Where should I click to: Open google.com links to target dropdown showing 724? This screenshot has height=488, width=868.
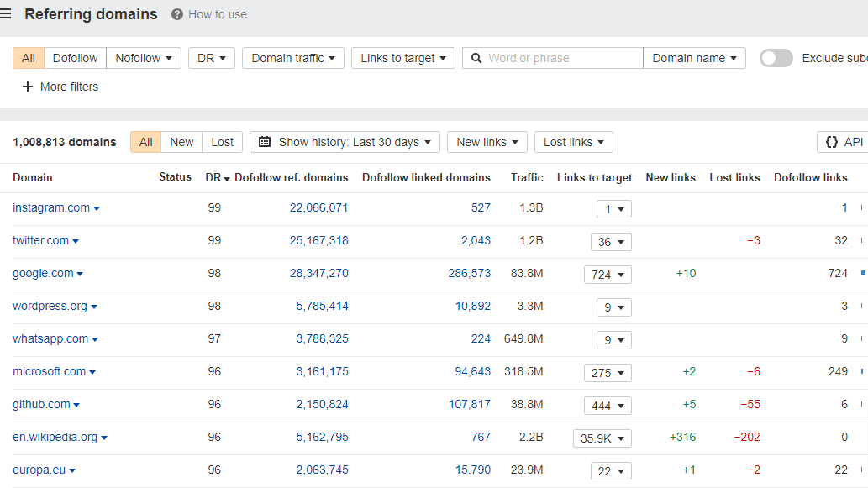(x=608, y=275)
